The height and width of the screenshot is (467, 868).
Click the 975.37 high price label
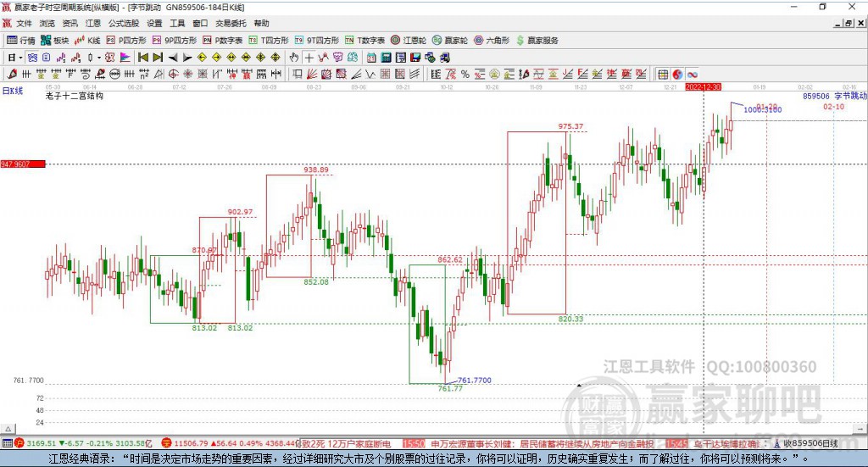(570, 127)
